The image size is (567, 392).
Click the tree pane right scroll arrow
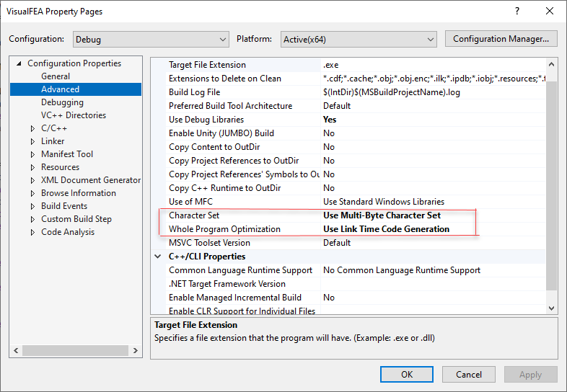click(x=135, y=350)
